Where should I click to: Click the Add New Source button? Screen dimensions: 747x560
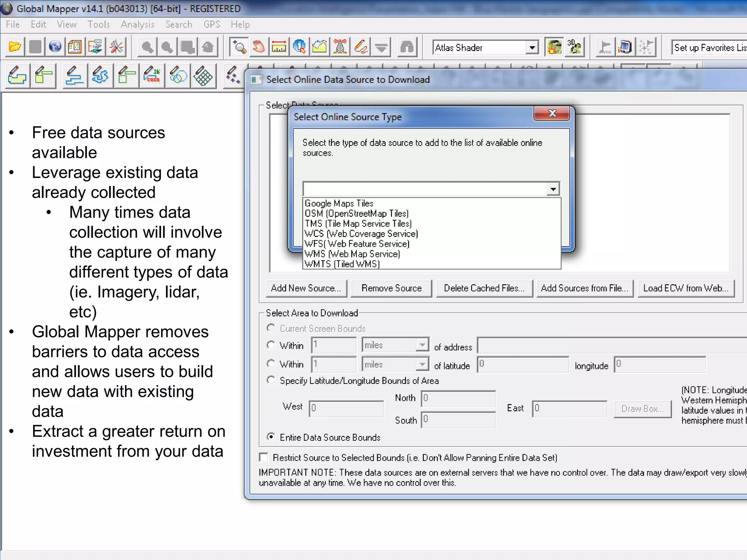(306, 288)
